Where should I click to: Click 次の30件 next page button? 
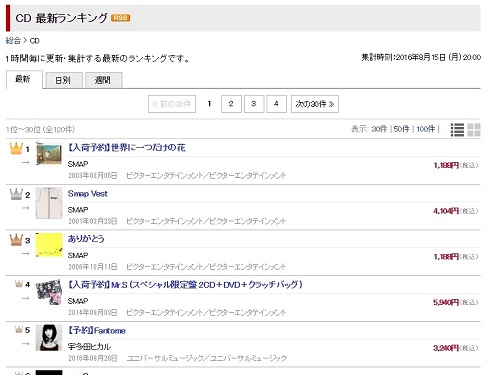[x=315, y=104]
